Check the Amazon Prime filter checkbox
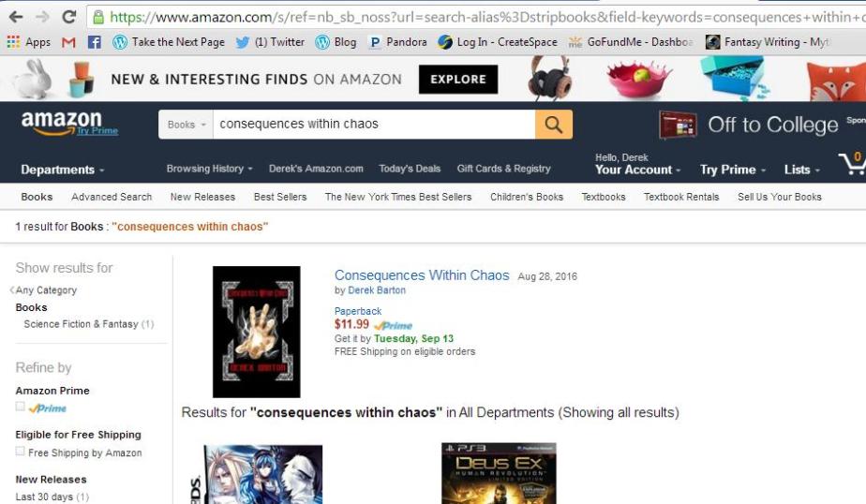 point(21,407)
